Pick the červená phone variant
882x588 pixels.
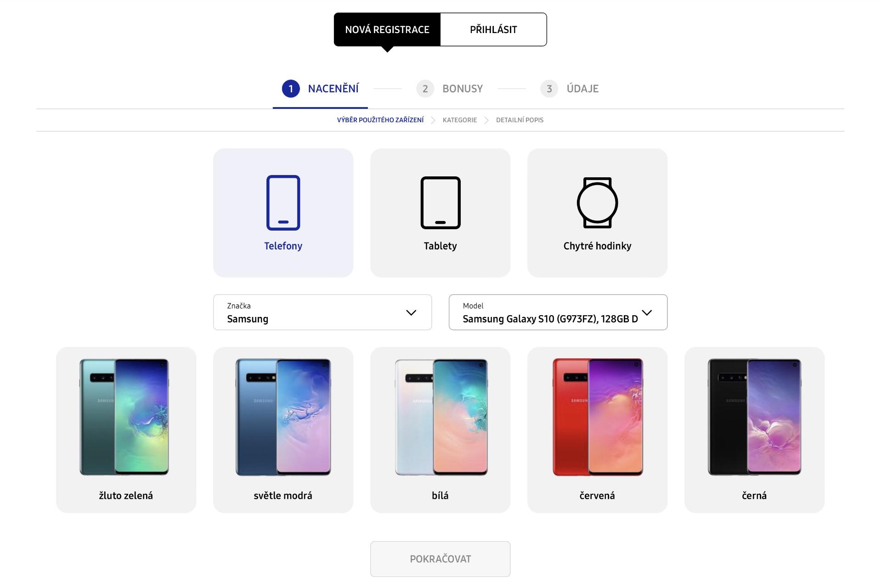pos(597,430)
